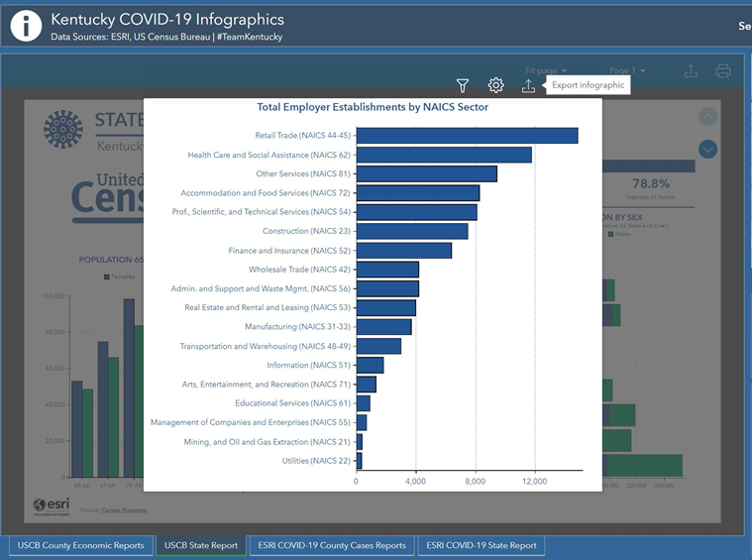Select the USCB State Report tab
Image resolution: width=752 pixels, height=560 pixels.
point(201,545)
